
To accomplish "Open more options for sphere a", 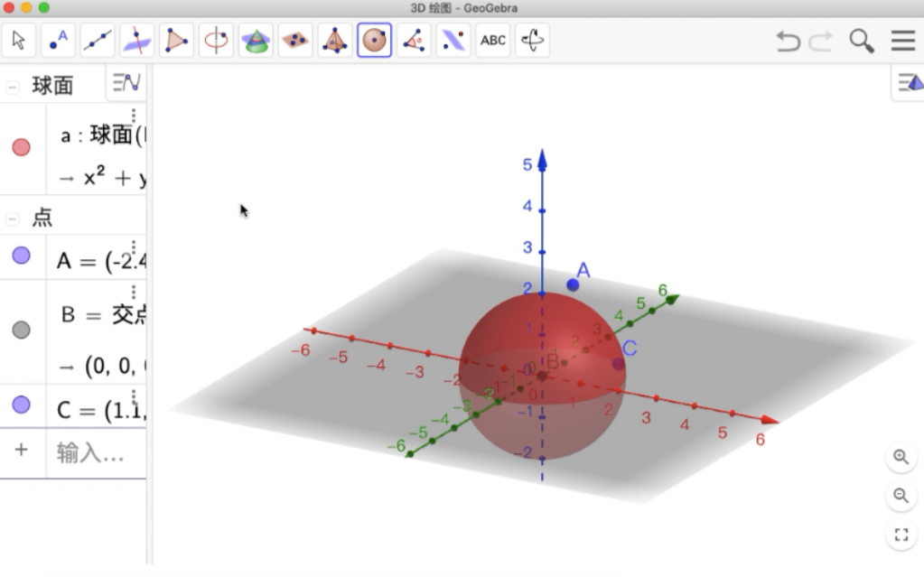I will click(x=134, y=116).
